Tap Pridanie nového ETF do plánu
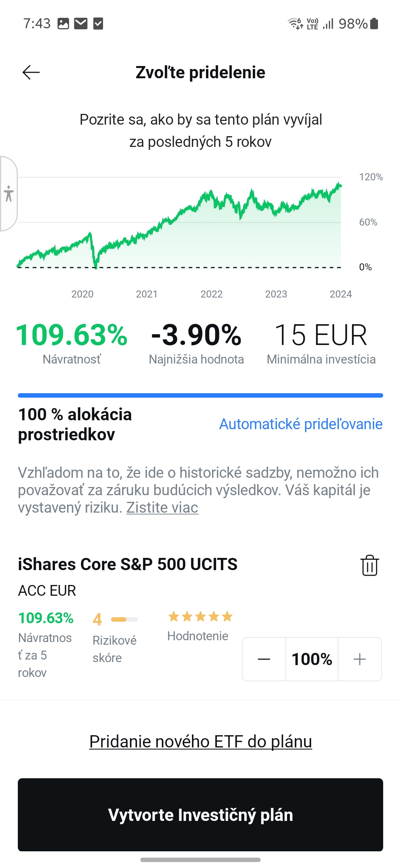The width and height of the screenshot is (401, 868). tap(200, 742)
